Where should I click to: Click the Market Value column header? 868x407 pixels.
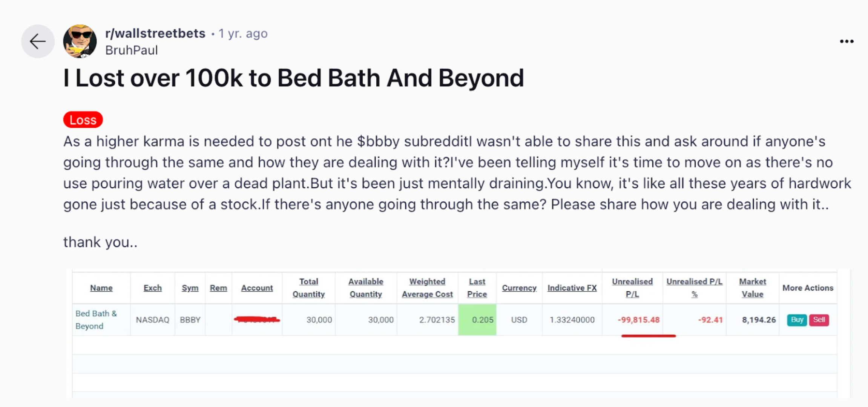(752, 288)
